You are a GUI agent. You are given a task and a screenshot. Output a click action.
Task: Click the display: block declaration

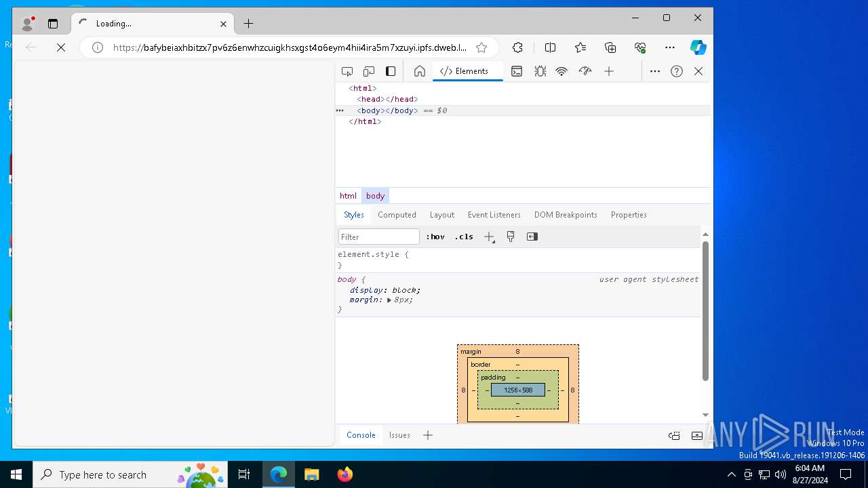point(385,290)
